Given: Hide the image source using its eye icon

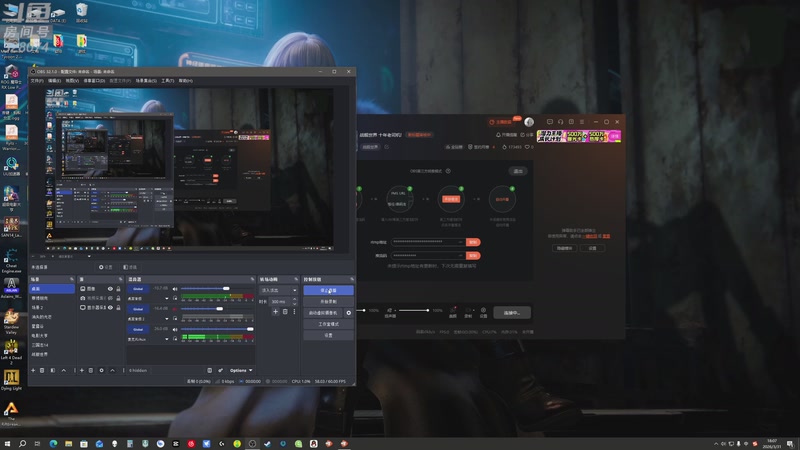Looking at the screenshot, I should pyautogui.click(x=110, y=289).
